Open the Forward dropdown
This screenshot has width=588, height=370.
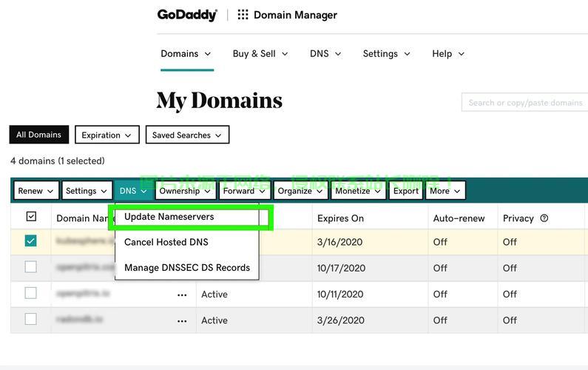[244, 191]
